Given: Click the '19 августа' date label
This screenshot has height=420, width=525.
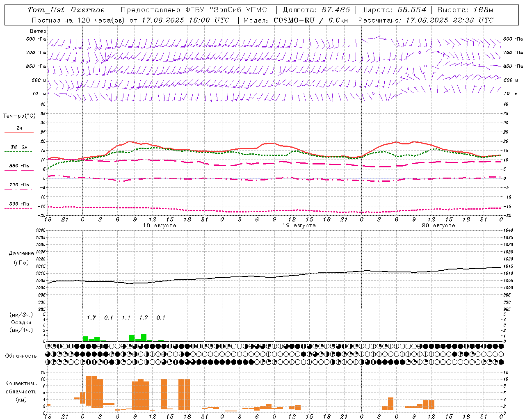Looking at the screenshot, I should pyautogui.click(x=299, y=226).
